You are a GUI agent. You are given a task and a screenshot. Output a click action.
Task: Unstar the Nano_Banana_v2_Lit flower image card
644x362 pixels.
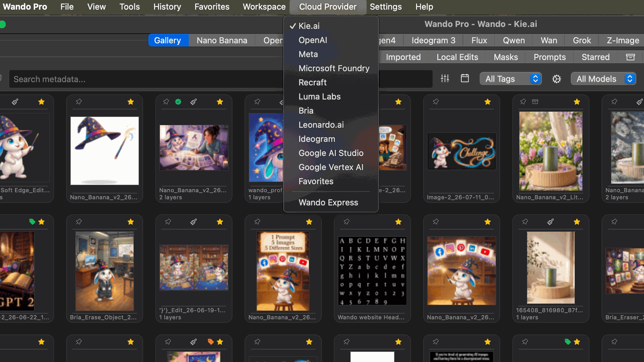tap(577, 102)
